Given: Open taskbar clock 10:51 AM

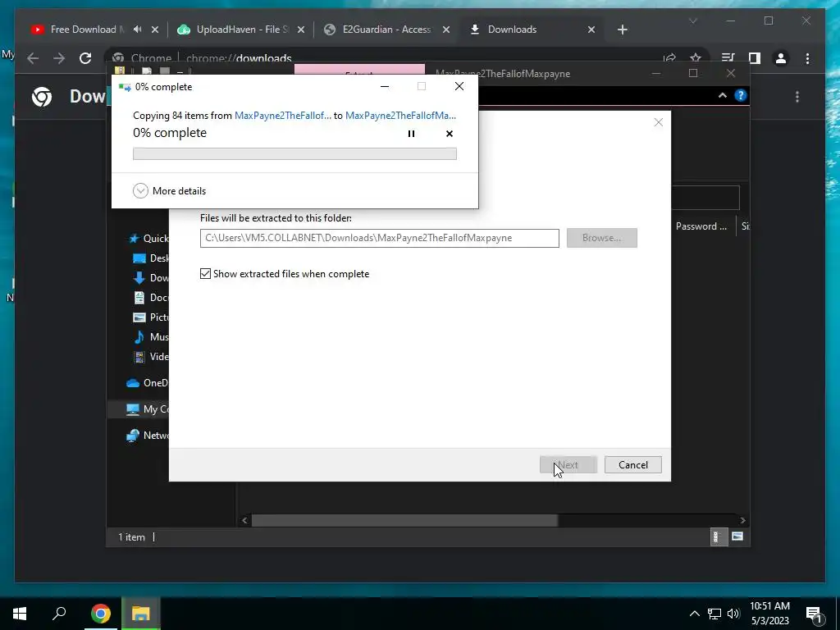Looking at the screenshot, I should [769, 614].
